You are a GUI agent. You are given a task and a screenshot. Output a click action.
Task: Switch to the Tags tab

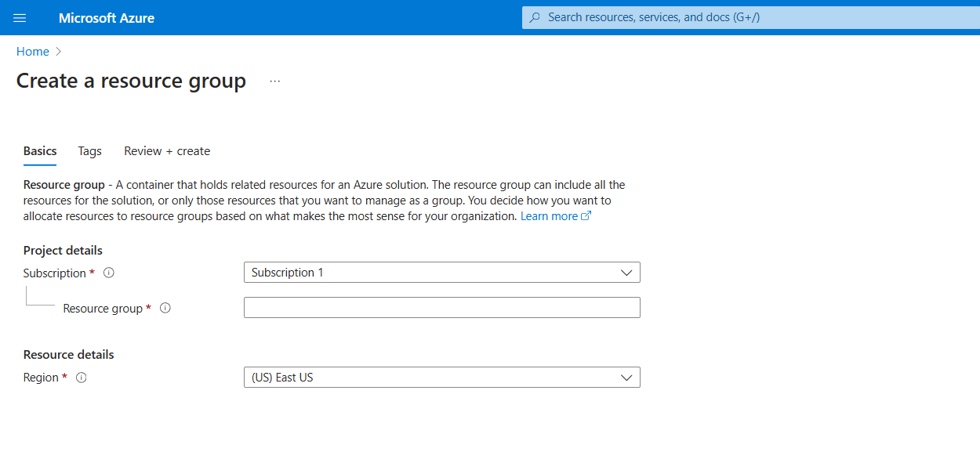coord(89,150)
